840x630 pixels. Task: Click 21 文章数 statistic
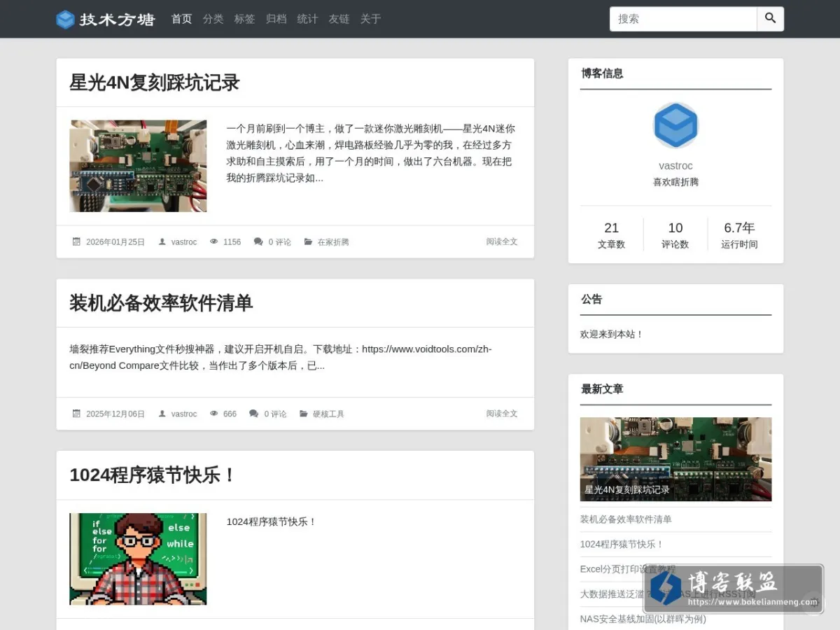(611, 235)
